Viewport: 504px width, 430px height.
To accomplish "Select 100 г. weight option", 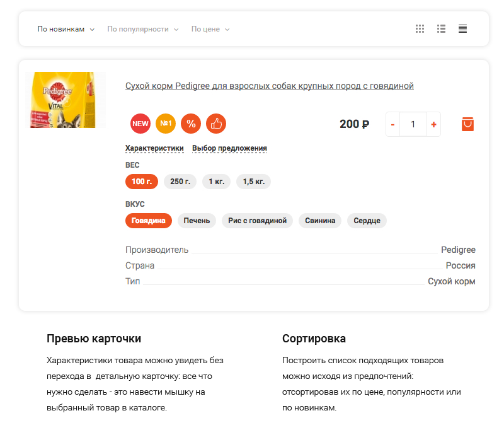I will (x=142, y=182).
